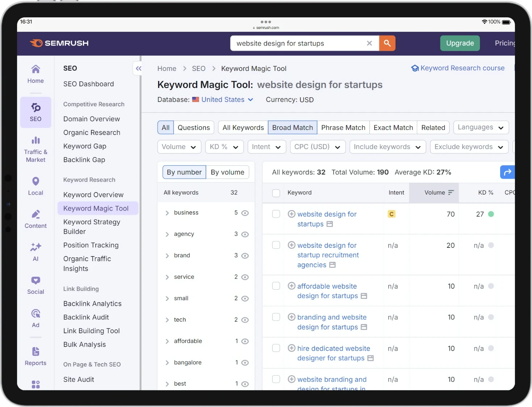The height and width of the screenshot is (407, 532).
Task: Switch to Related tab
Action: pyautogui.click(x=433, y=127)
